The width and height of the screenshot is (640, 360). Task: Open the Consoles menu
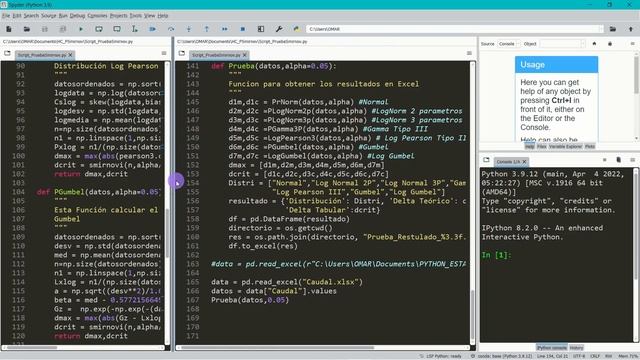tap(97, 16)
